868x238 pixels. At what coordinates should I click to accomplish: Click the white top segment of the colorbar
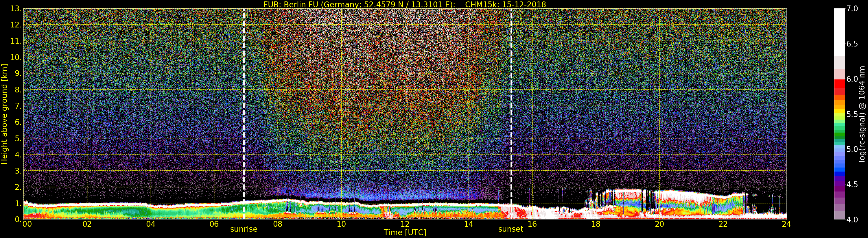point(839,32)
